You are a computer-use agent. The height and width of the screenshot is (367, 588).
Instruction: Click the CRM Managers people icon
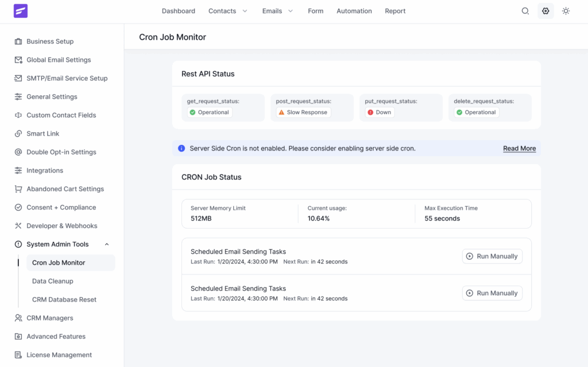pos(18,318)
